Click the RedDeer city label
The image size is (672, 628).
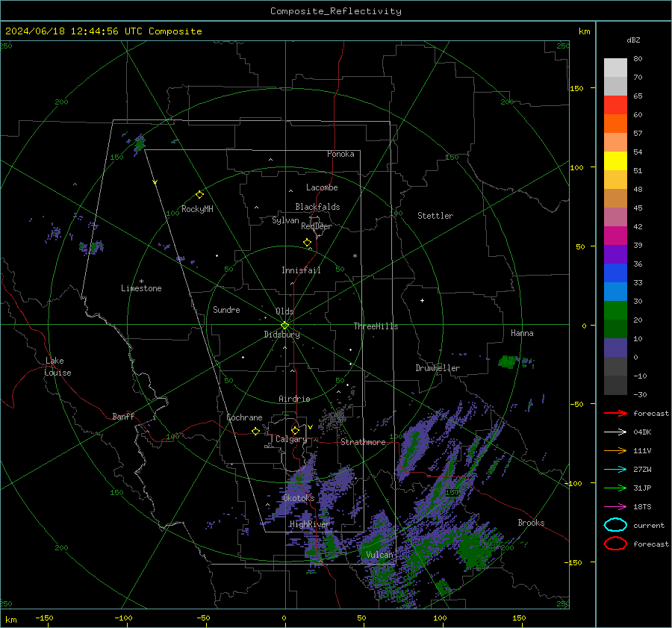coord(317,226)
